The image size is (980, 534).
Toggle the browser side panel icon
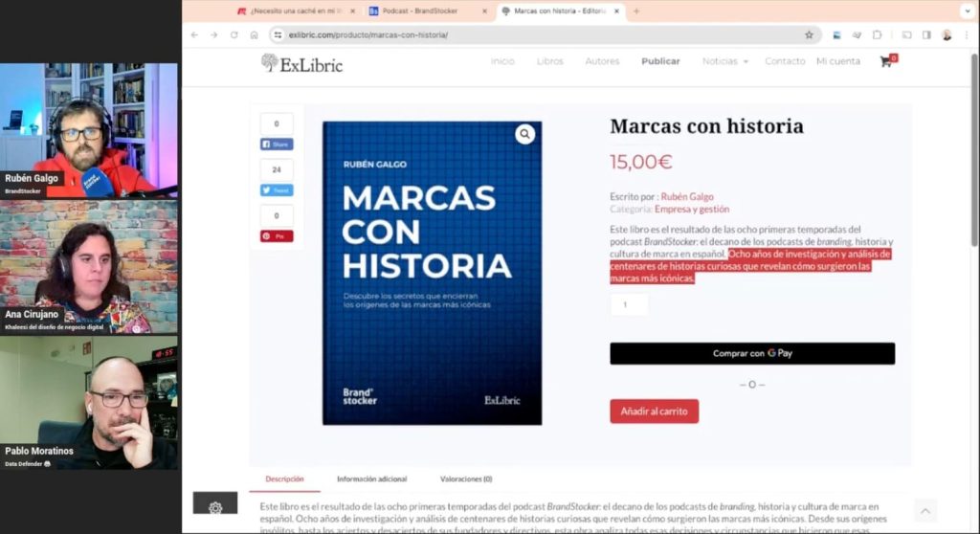tap(926, 35)
